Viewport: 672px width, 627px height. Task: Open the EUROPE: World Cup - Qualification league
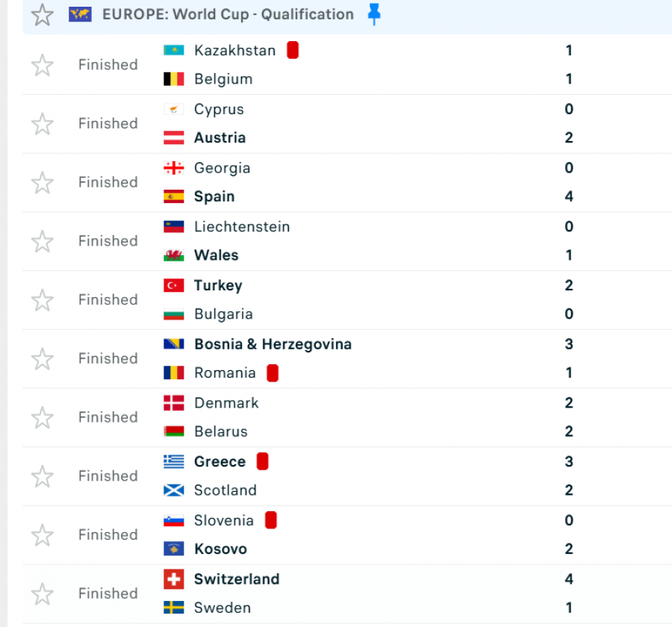coord(228,14)
